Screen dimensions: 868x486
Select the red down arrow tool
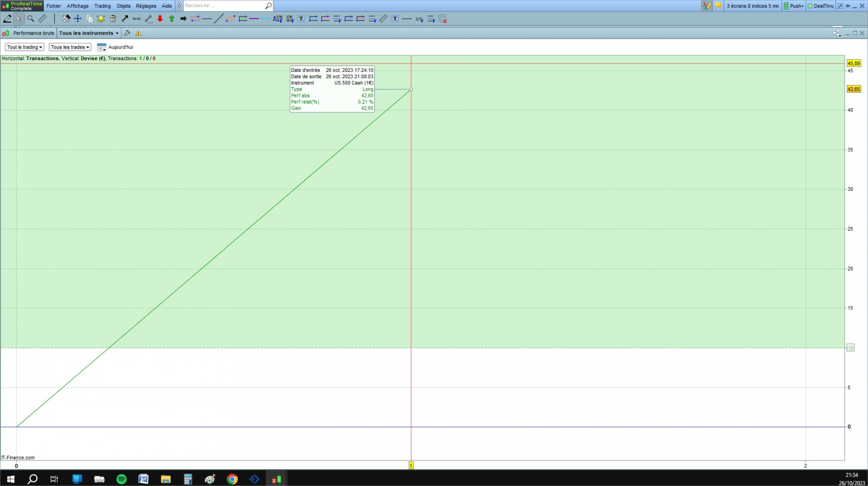[160, 19]
